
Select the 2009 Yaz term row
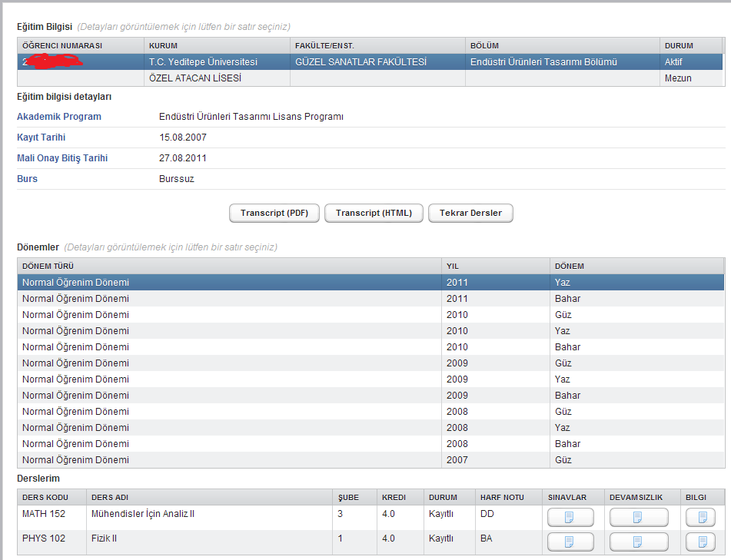[x=370, y=379]
